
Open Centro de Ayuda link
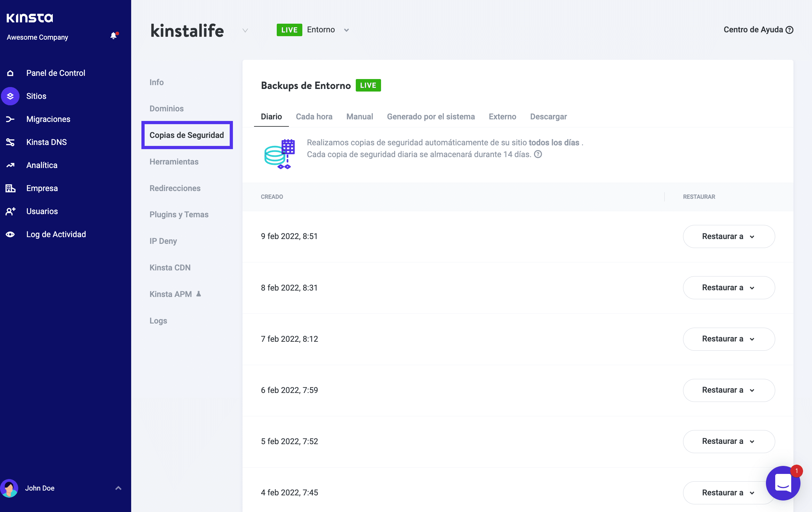pos(758,30)
